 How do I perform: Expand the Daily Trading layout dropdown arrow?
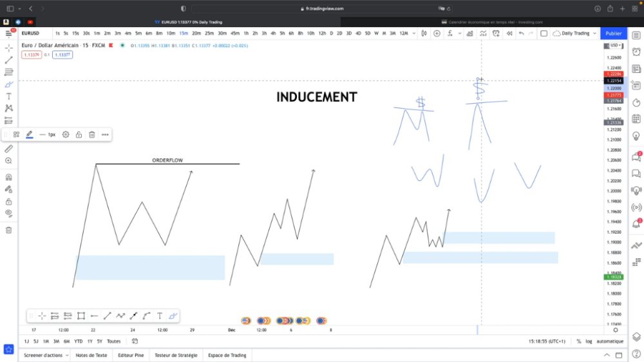594,33
